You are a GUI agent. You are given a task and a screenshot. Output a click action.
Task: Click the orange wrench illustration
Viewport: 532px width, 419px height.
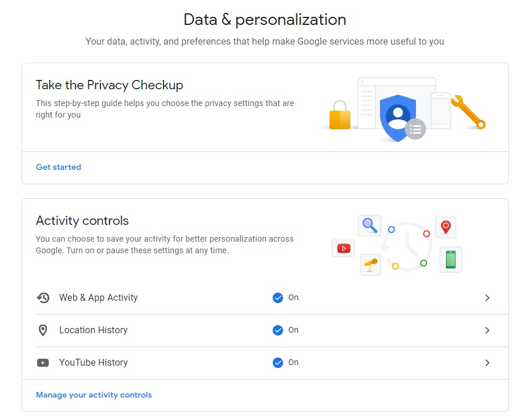(x=468, y=111)
